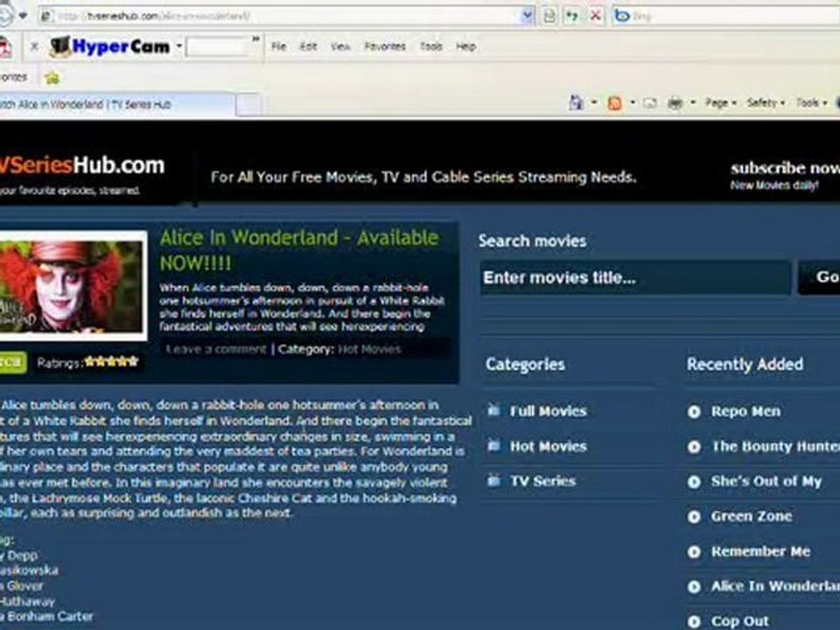Click the TVSeriesHub.com site logo
This screenshot has height=630, width=840.
pos(82,165)
